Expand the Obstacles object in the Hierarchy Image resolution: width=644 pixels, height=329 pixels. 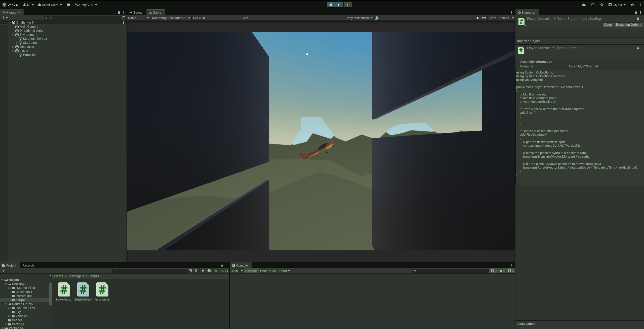pos(13,47)
